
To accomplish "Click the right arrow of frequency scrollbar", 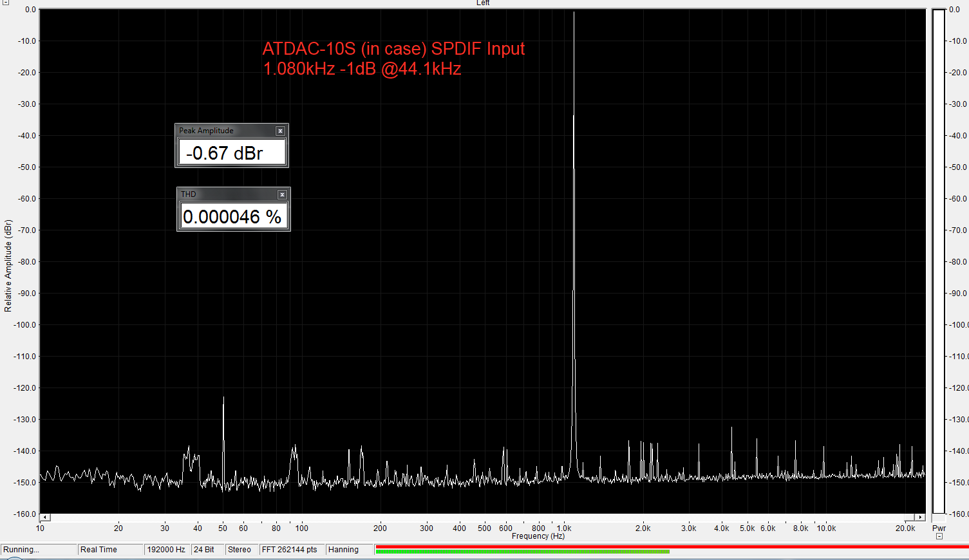I will tap(920, 517).
